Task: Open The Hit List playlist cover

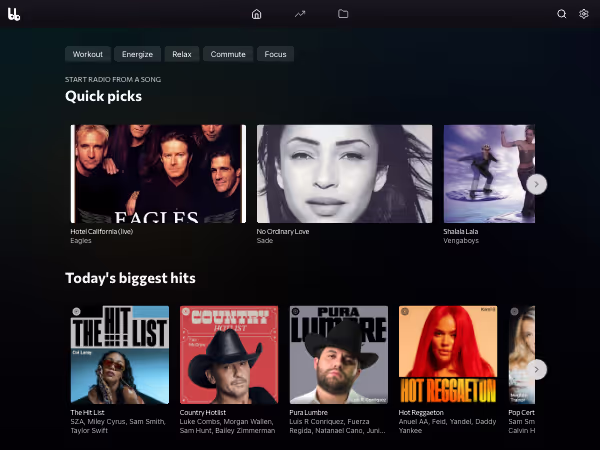Action: (x=120, y=355)
